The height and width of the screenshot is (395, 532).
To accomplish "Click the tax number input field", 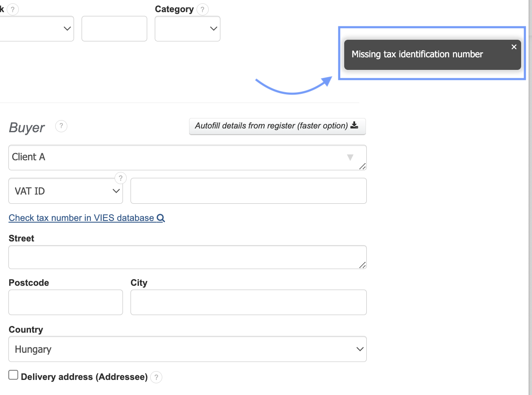I will click(x=248, y=191).
